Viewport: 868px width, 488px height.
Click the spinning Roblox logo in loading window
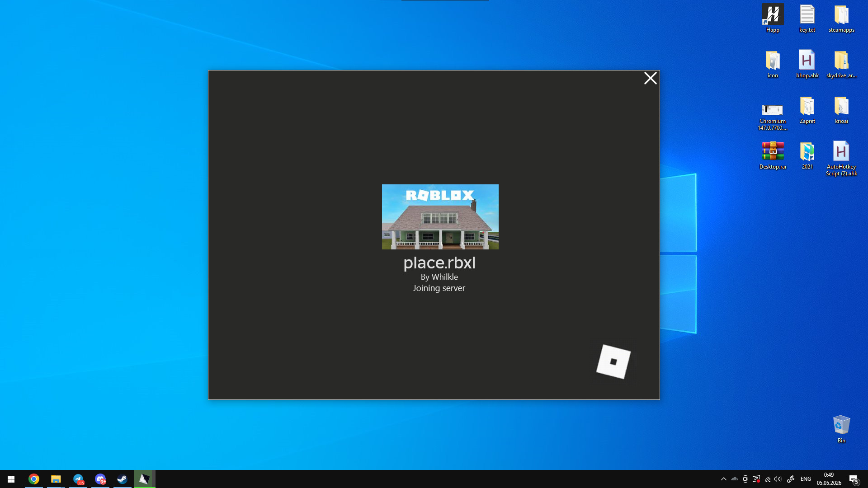coord(613,361)
